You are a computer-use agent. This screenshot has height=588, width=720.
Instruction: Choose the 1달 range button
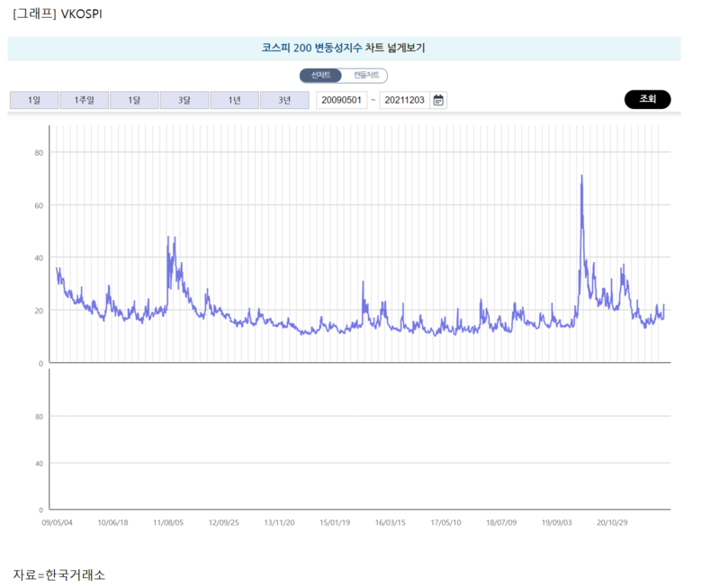click(134, 100)
